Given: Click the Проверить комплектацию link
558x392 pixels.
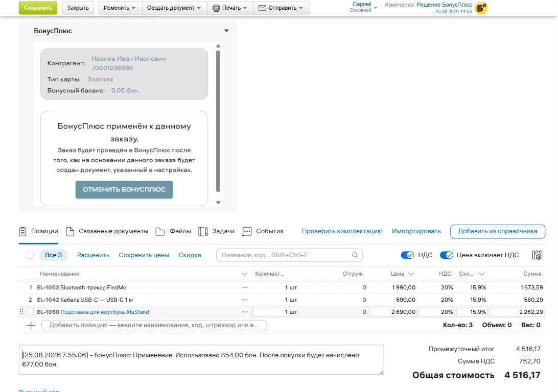Looking at the screenshot, I should coord(342,231).
